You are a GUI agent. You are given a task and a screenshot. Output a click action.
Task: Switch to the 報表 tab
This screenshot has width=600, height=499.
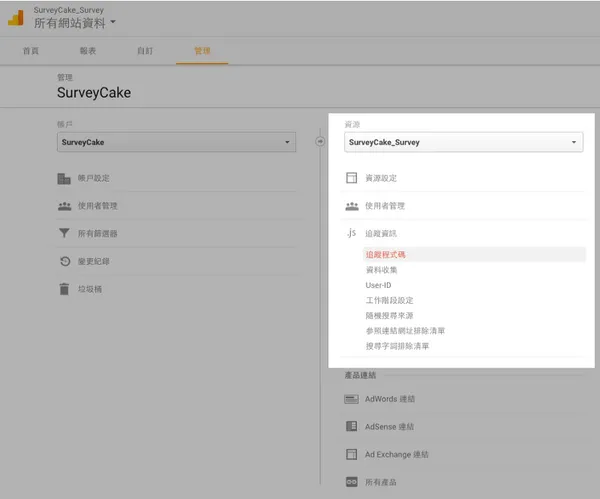coord(88,51)
